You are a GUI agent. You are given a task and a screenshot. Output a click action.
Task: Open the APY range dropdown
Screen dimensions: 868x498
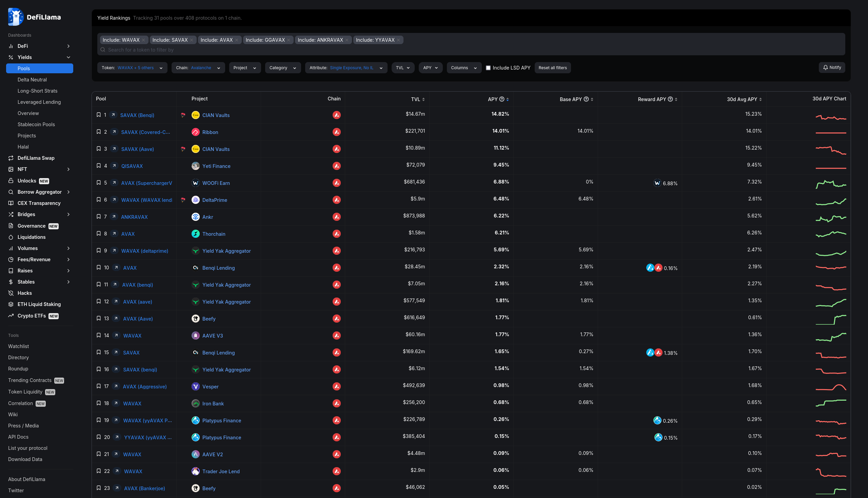coord(430,68)
